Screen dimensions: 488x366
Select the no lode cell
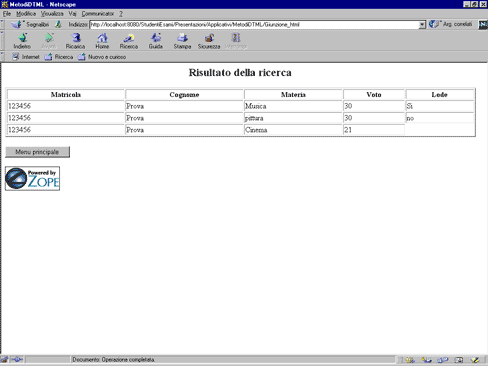(440, 118)
